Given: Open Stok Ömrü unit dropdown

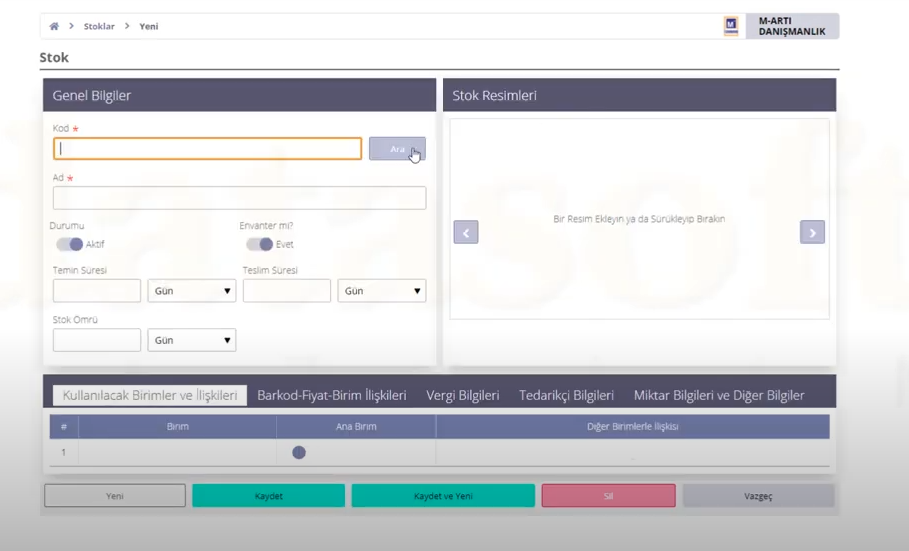Looking at the screenshot, I should point(192,340).
